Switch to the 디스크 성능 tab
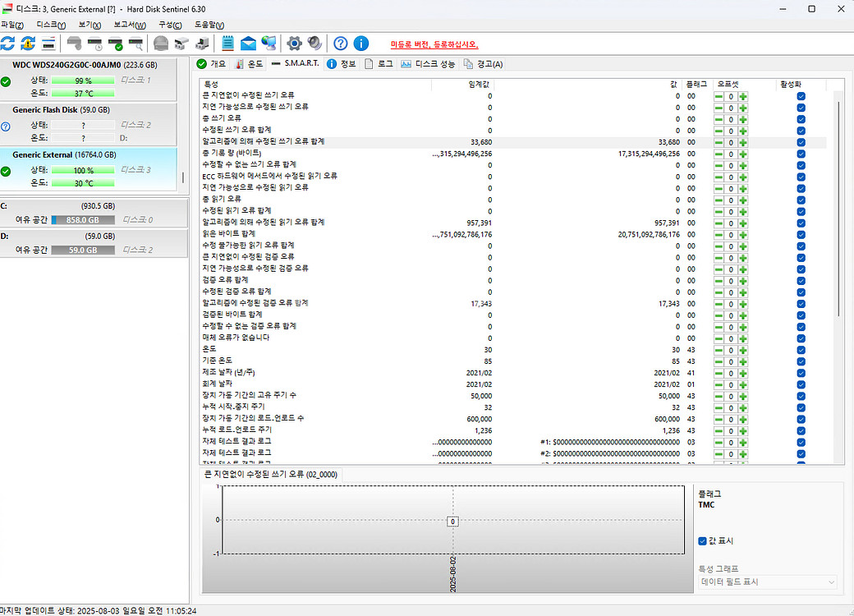Screen dimensions: 854x616 428,64
